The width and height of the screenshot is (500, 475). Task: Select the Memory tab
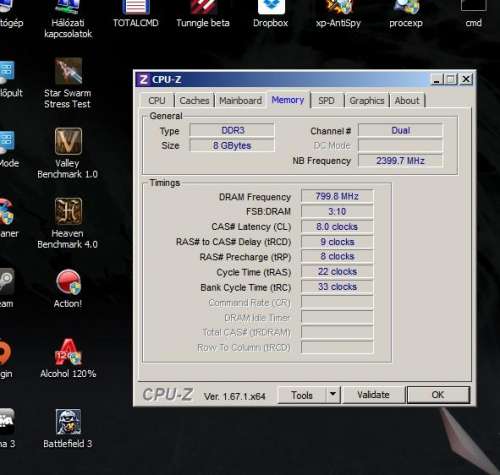click(x=288, y=100)
